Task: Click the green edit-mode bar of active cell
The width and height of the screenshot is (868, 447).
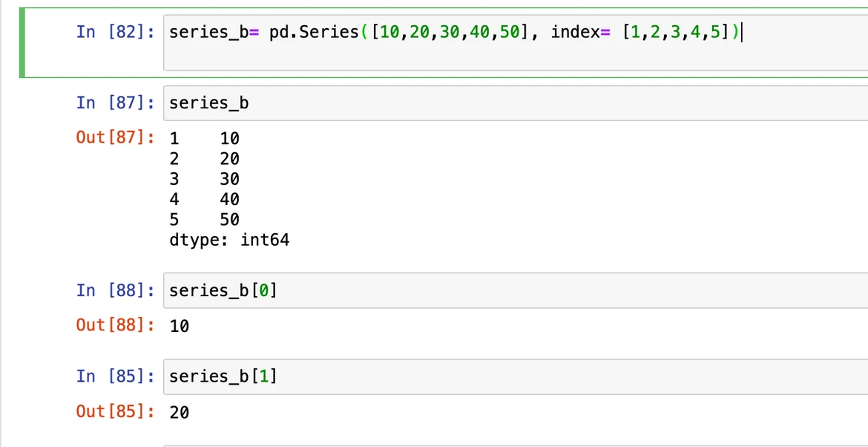Action: [x=22, y=42]
